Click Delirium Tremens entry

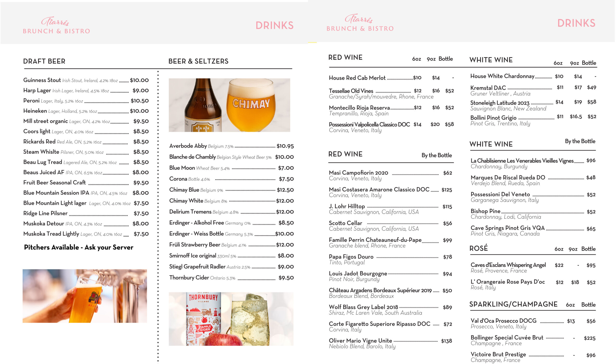coord(231,212)
